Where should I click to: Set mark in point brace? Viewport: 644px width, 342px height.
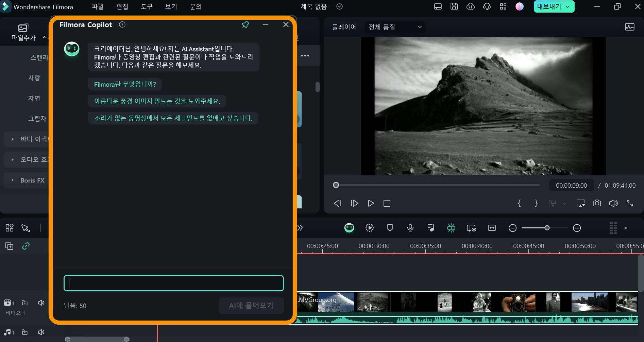coord(519,203)
